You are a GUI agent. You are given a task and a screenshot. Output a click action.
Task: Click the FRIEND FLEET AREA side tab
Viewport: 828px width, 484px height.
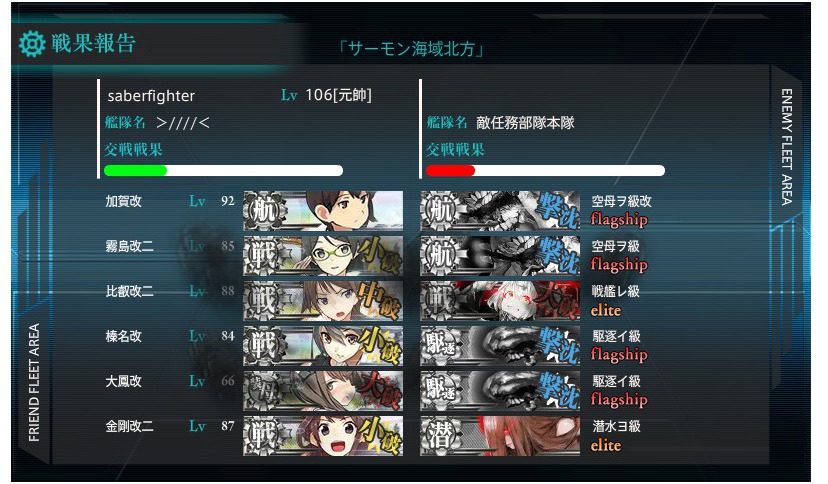click(34, 382)
